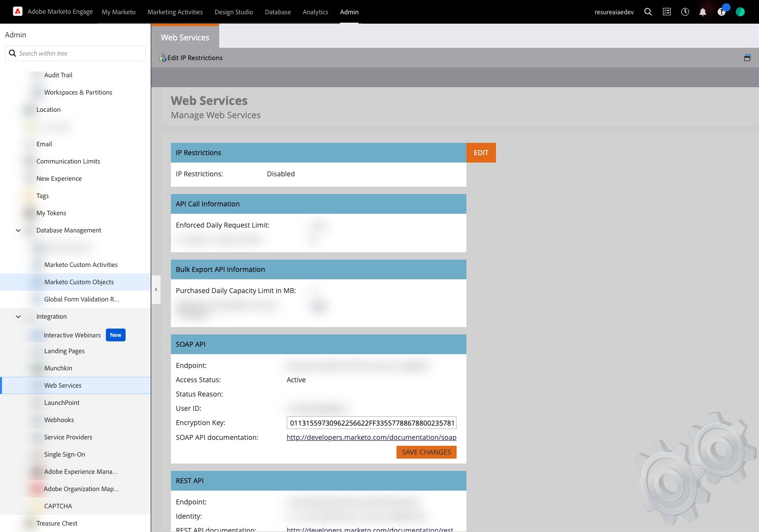The height and width of the screenshot is (532, 759).
Task: Select the Admin navigation item
Action: (349, 12)
